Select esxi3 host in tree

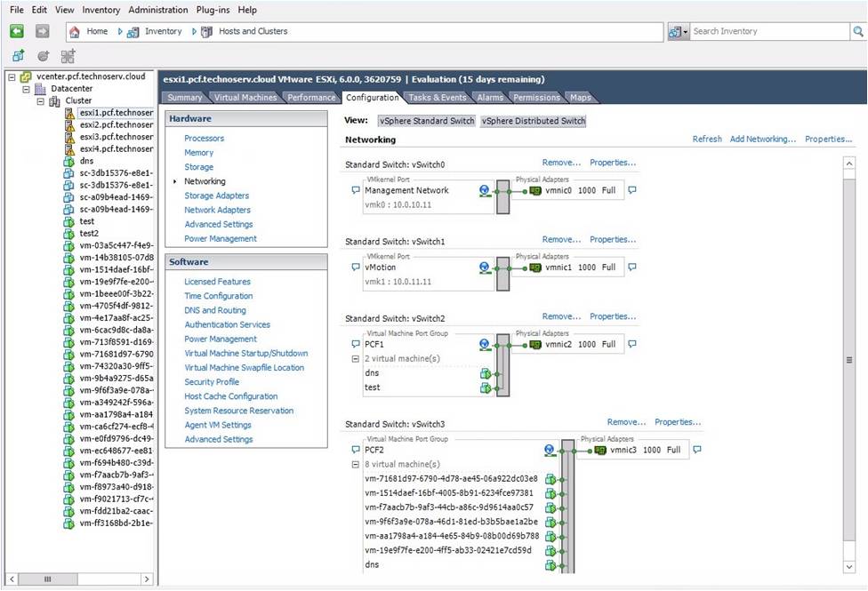click(117, 137)
